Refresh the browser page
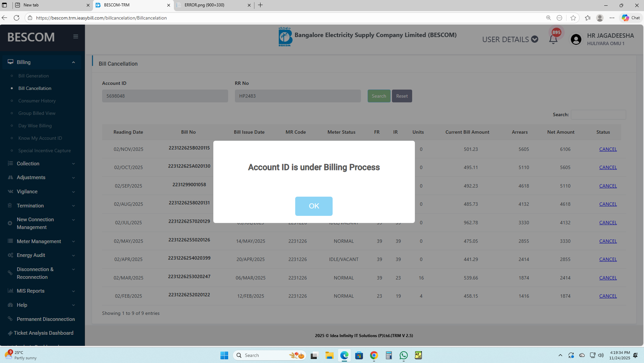The height and width of the screenshot is (363, 644). (16, 18)
